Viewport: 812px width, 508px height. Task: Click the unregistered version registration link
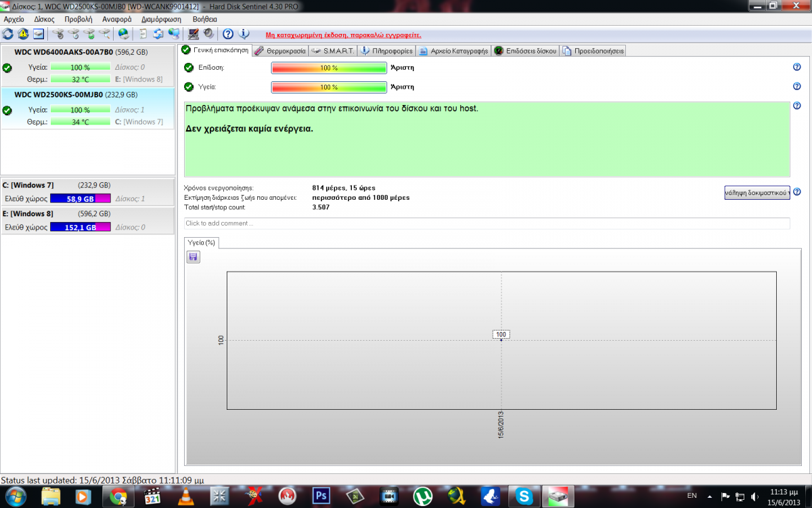(343, 34)
